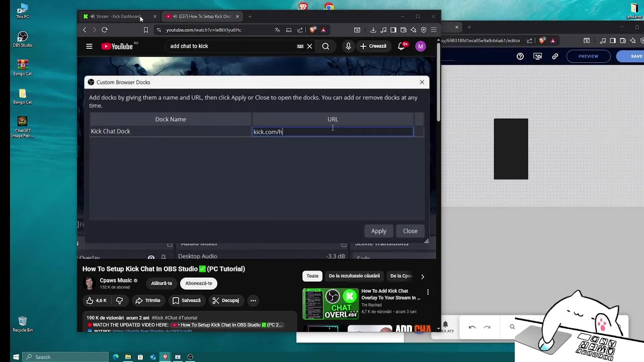
Task: Open the M account avatar menu
Action: 421,46
